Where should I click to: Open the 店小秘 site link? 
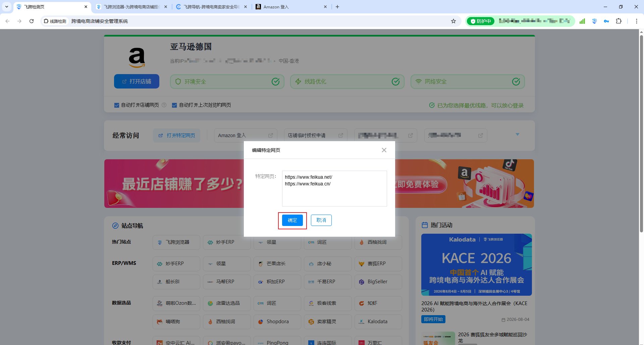point(328,264)
